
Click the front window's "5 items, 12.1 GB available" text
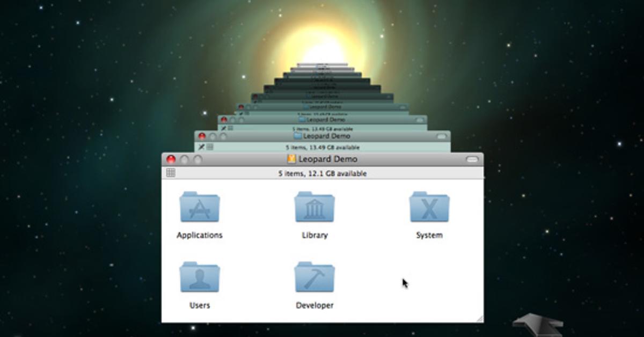coord(323,174)
